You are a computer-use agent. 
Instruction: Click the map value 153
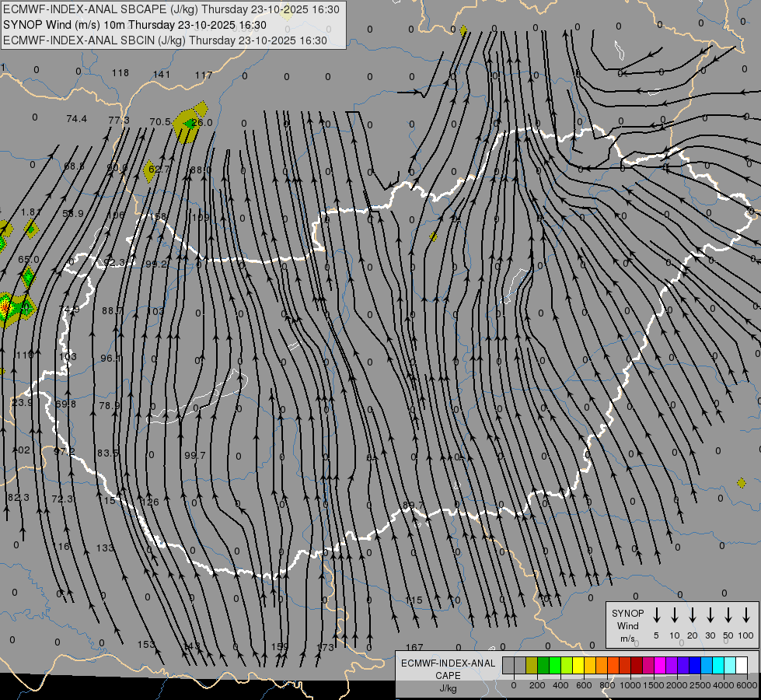pos(146,645)
